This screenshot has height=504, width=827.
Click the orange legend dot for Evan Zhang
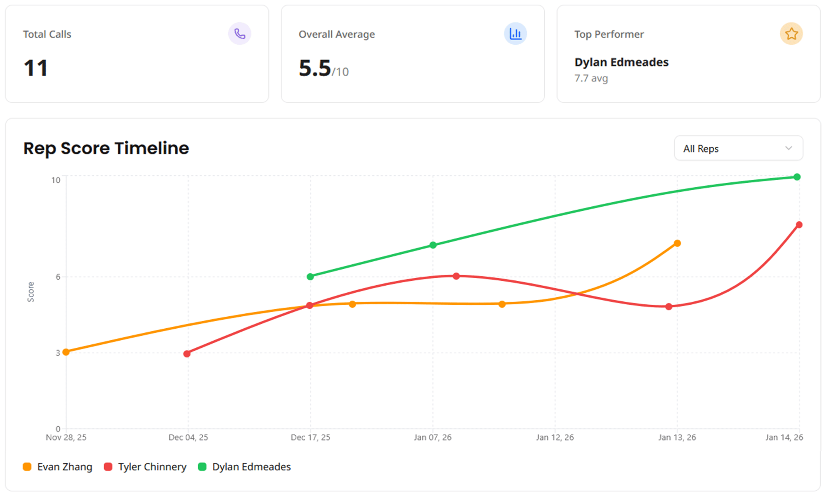[x=27, y=467]
